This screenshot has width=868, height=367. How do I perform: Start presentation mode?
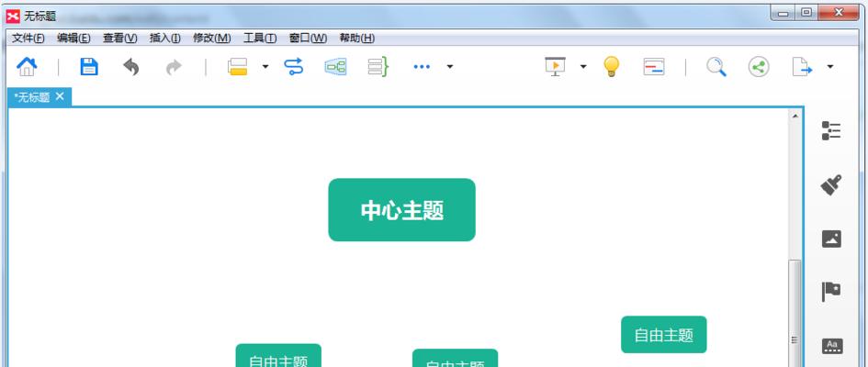click(555, 66)
